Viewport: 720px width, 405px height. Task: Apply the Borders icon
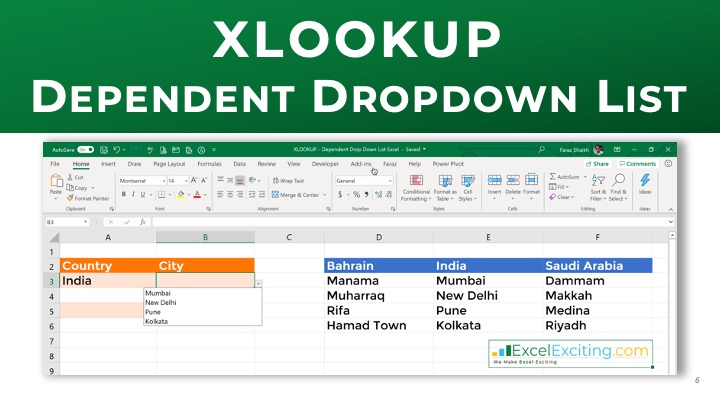[162, 195]
